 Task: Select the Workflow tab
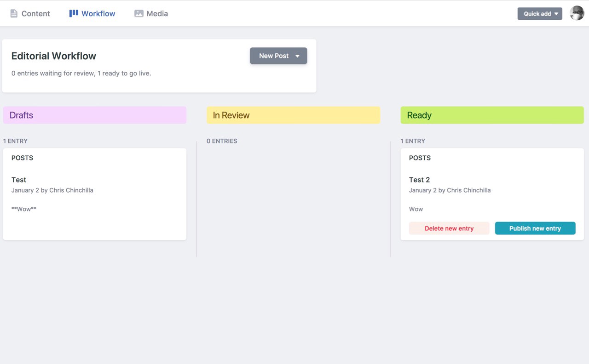[98, 14]
